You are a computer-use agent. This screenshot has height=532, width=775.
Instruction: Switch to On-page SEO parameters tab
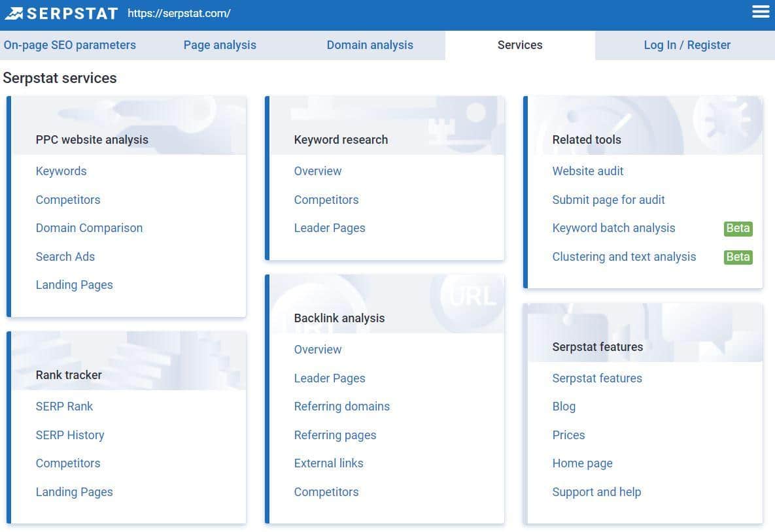coord(70,45)
